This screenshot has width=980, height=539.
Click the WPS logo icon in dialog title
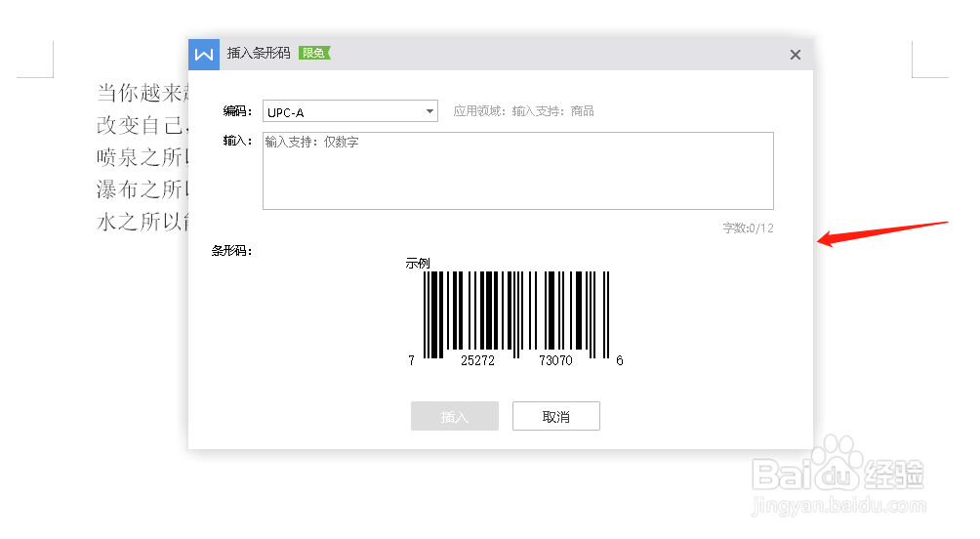coord(204,55)
